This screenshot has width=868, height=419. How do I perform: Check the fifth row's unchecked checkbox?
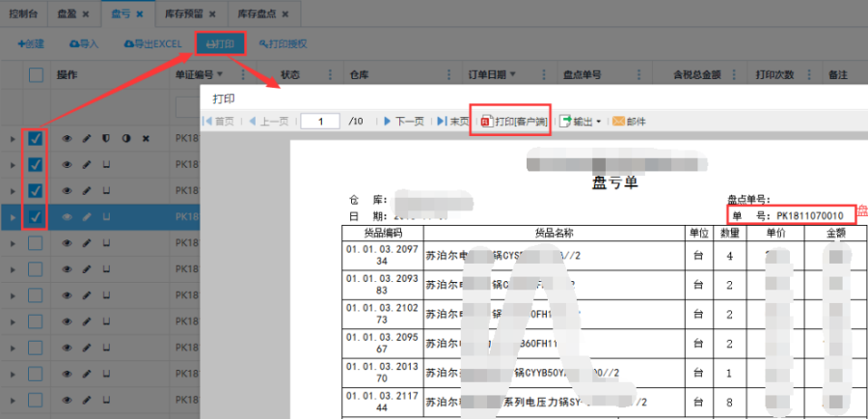click(x=36, y=243)
